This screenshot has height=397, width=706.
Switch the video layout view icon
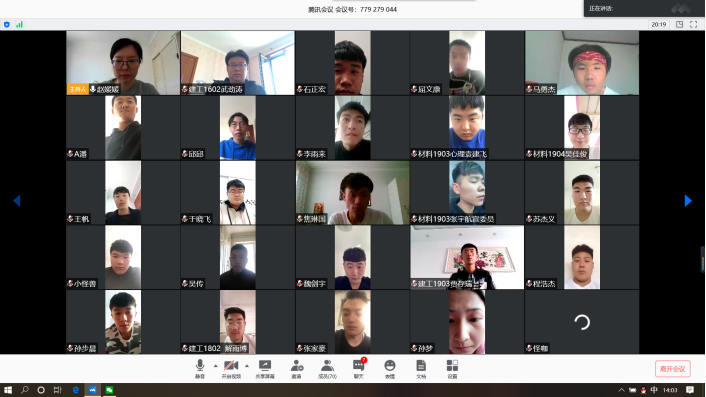point(679,24)
